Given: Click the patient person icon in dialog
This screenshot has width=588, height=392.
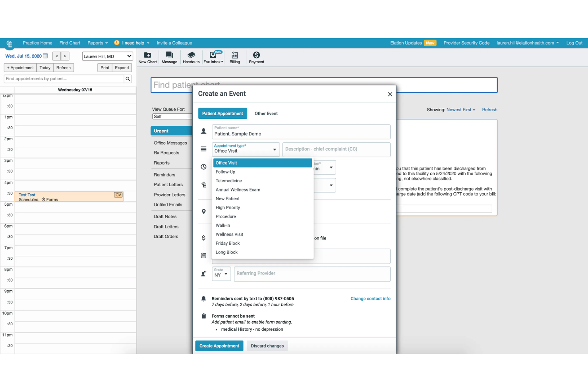Looking at the screenshot, I should [x=203, y=131].
